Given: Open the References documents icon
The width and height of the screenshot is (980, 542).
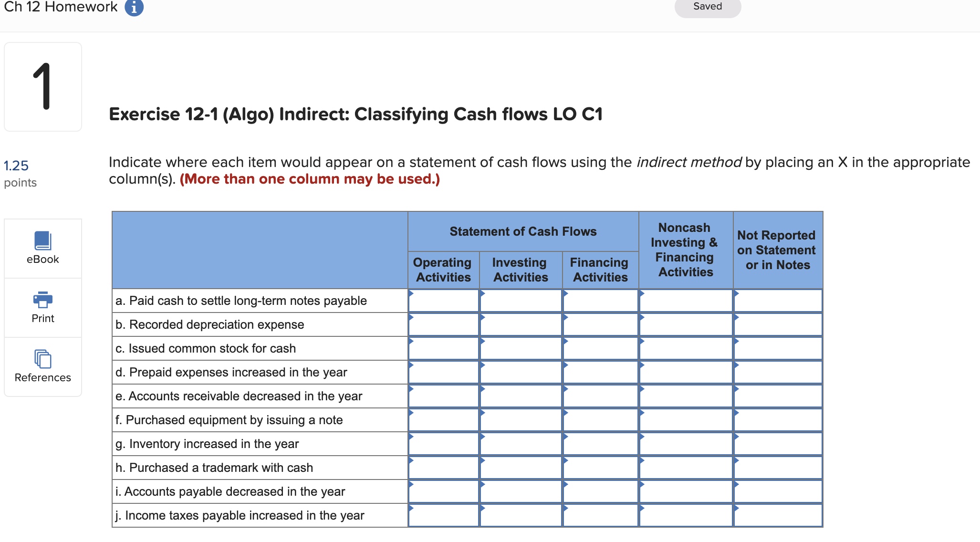Looking at the screenshot, I should pos(43,359).
